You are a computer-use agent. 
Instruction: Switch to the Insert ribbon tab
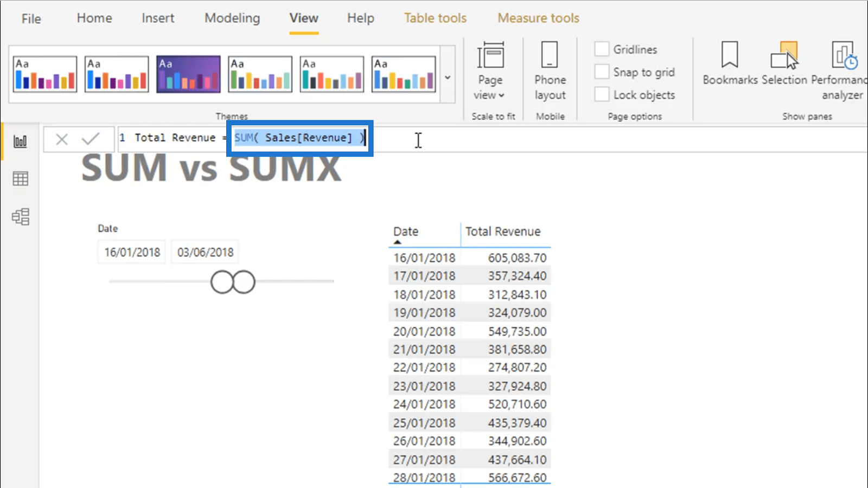click(x=158, y=18)
